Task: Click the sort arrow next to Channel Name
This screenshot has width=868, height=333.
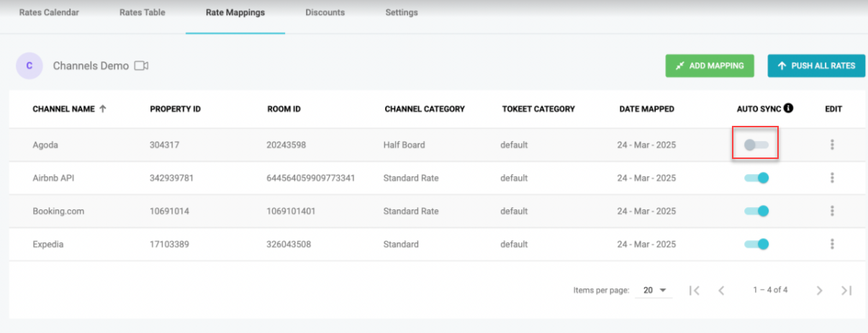Action: [102, 109]
